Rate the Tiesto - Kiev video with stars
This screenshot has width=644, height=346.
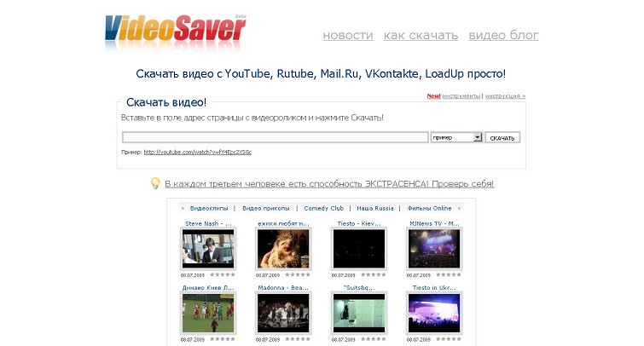[x=374, y=275]
